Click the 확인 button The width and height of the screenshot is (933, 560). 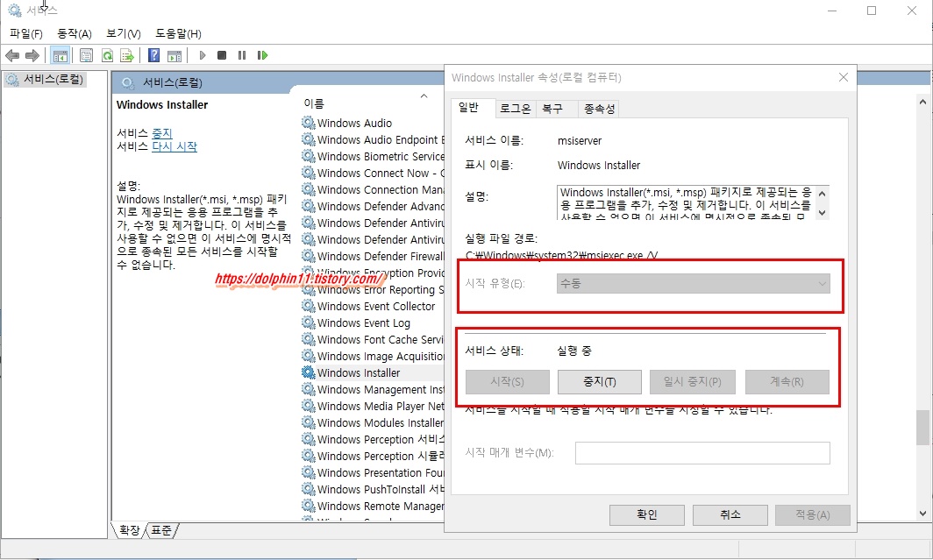click(647, 514)
